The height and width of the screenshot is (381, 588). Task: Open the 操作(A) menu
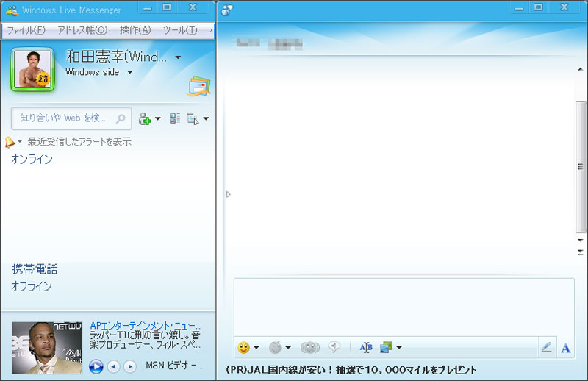coord(135,30)
